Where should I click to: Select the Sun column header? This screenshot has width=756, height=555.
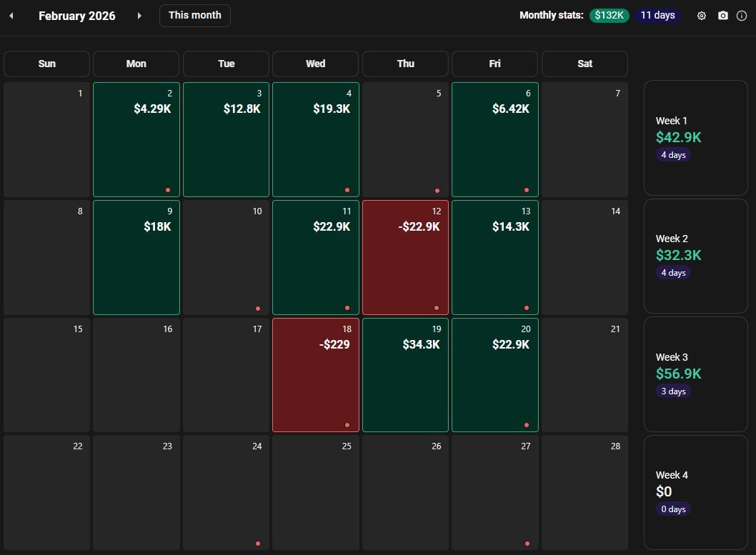46,64
